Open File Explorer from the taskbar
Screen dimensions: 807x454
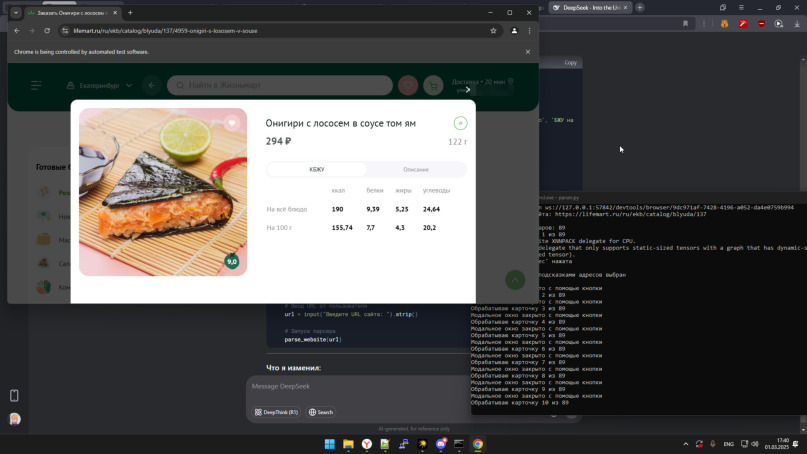[x=348, y=444]
